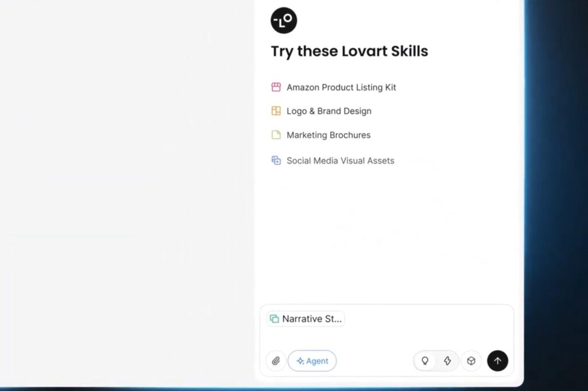Click the Lovart logo icon
This screenshot has width=588, height=391.
284,20
